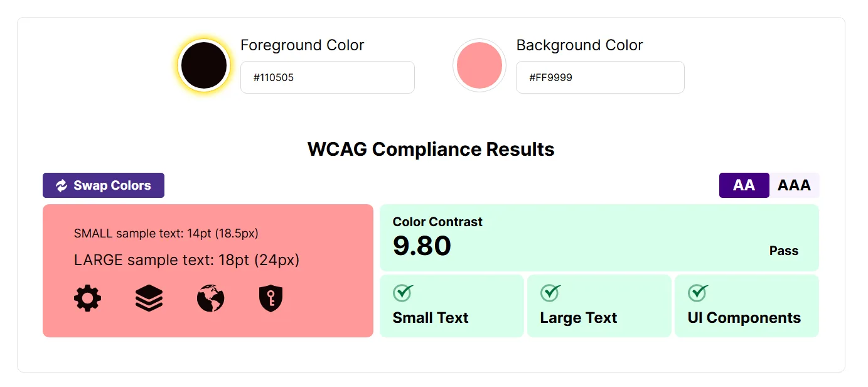The image size is (868, 387).
Task: Click the Pass status label
Action: 784,250
